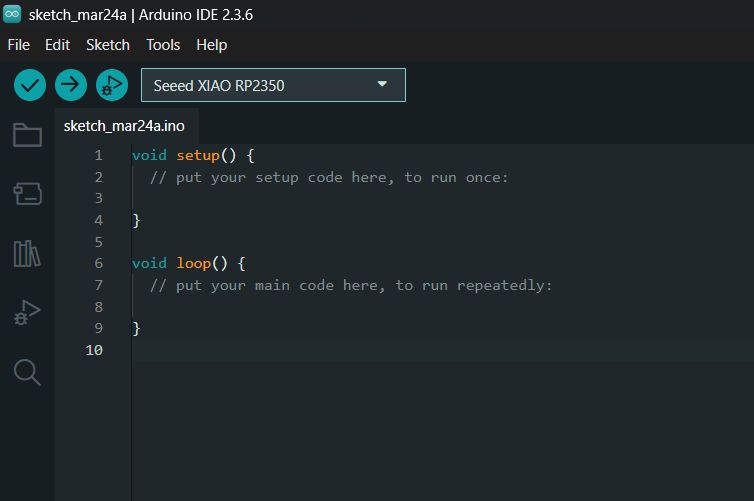754x501 pixels.
Task: Click line number 6 in the gutter
Action: [x=99, y=263]
